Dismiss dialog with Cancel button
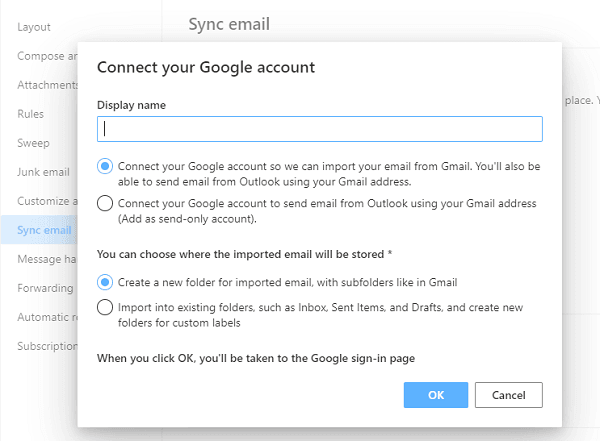This screenshot has height=441, width=600. pyautogui.click(x=509, y=395)
